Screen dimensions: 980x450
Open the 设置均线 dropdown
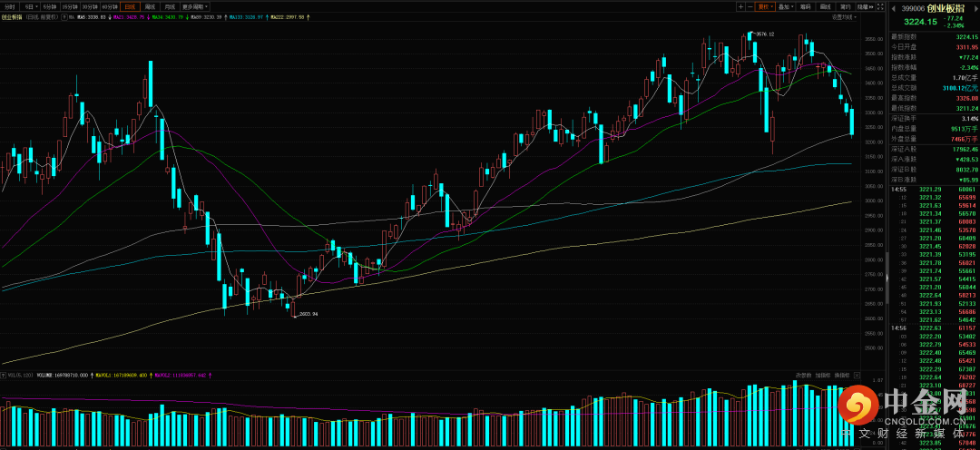pos(845,17)
